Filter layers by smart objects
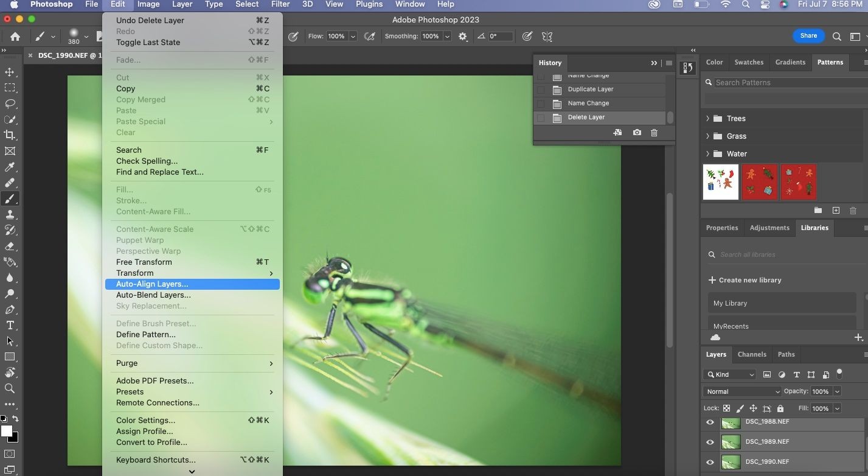868x476 pixels. point(825,374)
